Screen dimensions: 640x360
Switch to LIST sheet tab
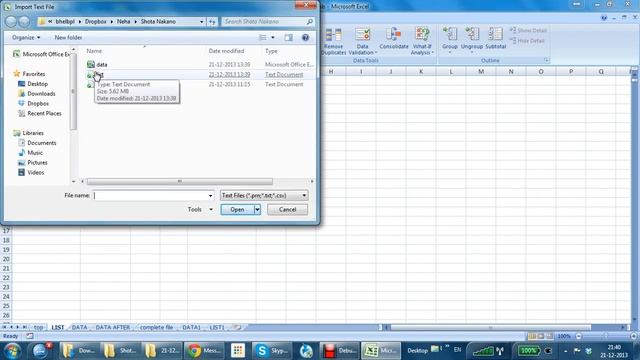pyautogui.click(x=58, y=327)
